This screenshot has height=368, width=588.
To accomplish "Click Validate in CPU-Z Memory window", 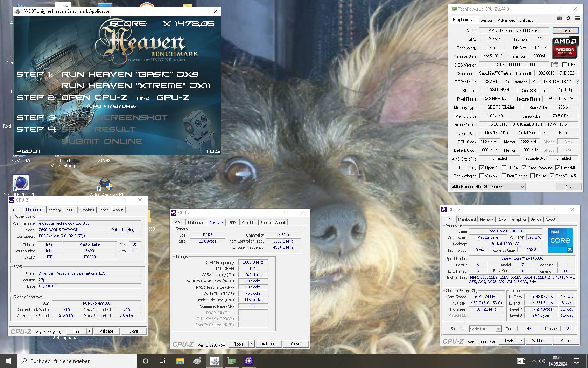I will coord(268,344).
